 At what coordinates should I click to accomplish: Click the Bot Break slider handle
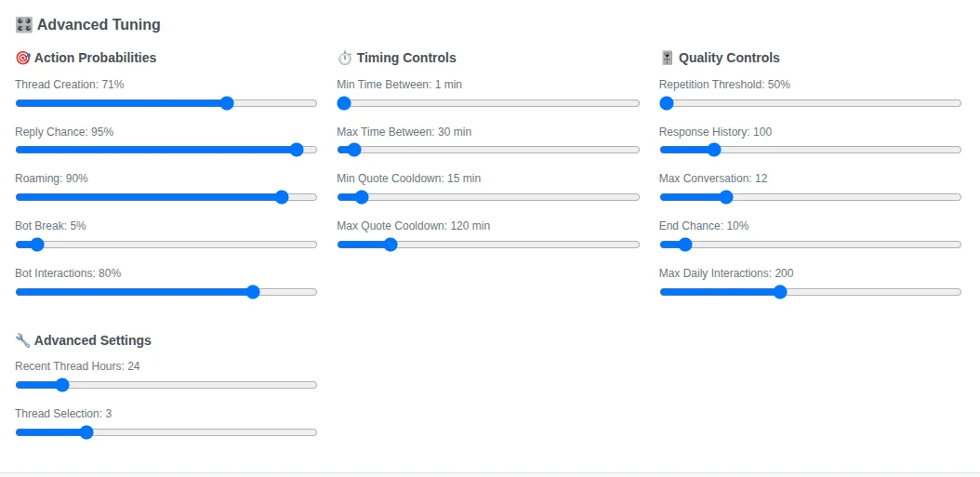(x=37, y=245)
